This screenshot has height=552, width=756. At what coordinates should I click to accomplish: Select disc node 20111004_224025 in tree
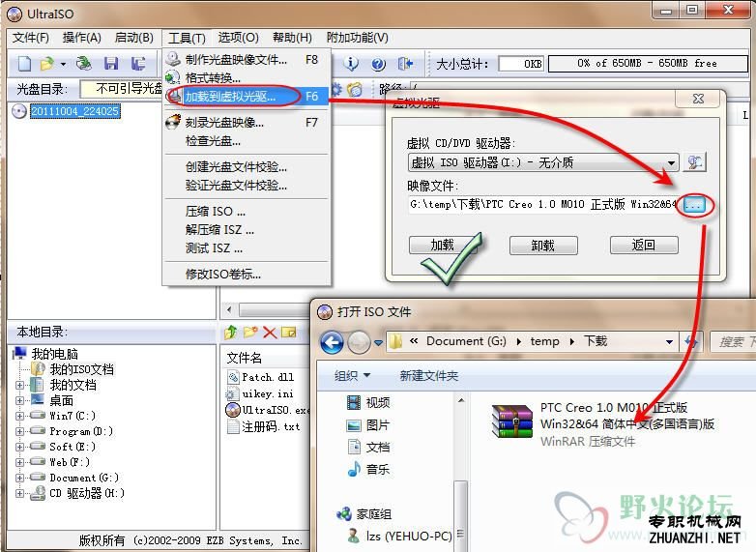(x=74, y=111)
